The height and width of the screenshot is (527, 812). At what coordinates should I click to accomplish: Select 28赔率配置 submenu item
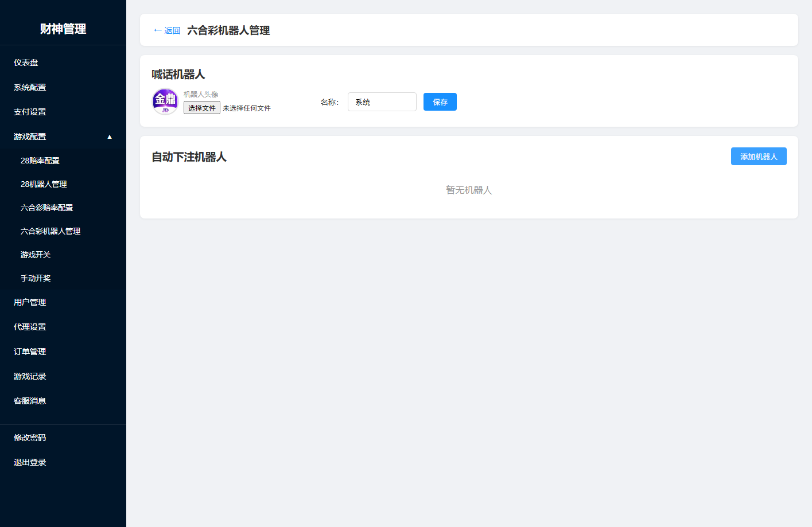click(x=40, y=161)
